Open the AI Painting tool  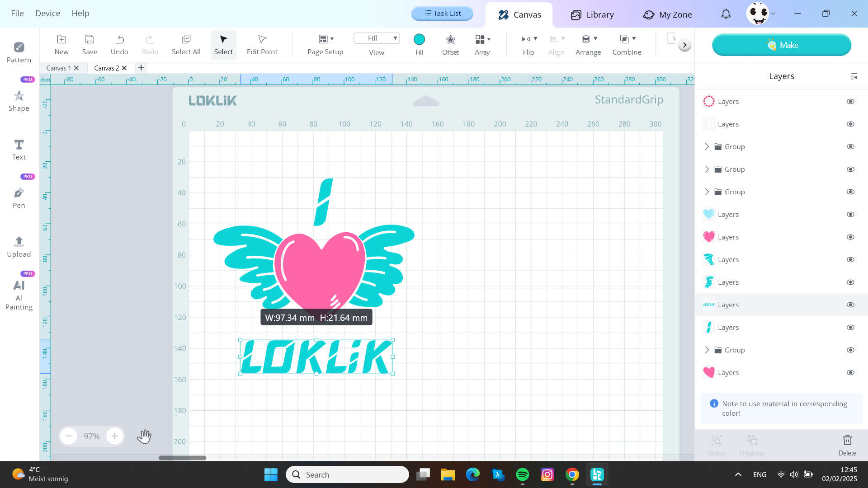[x=19, y=296]
